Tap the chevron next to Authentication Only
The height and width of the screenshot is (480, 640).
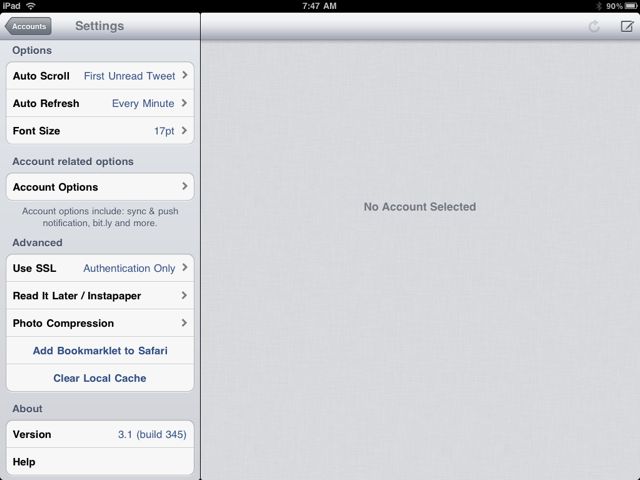click(184, 267)
